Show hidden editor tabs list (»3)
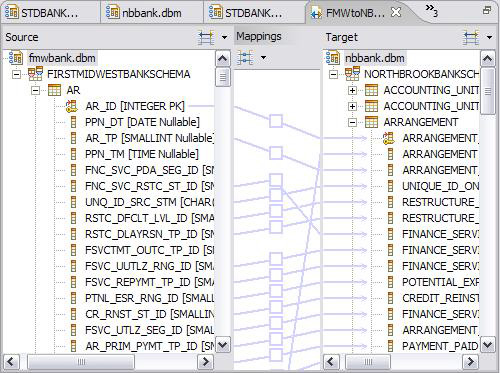Image resolution: width=500 pixels, height=373 pixels. pos(432,11)
